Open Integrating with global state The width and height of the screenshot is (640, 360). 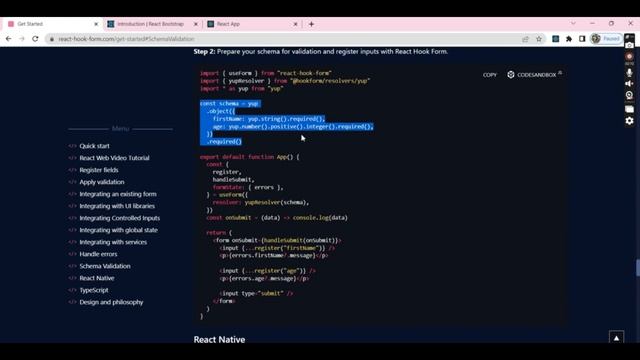click(x=118, y=230)
